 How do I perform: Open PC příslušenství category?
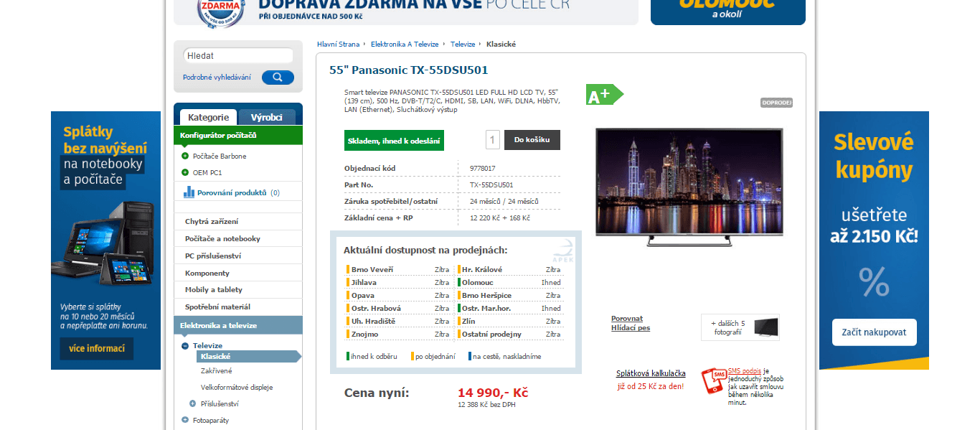click(x=238, y=256)
